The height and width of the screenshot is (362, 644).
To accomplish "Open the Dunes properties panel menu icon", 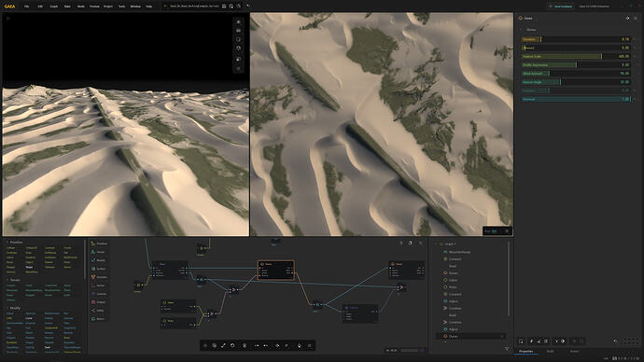I will tap(636, 19).
